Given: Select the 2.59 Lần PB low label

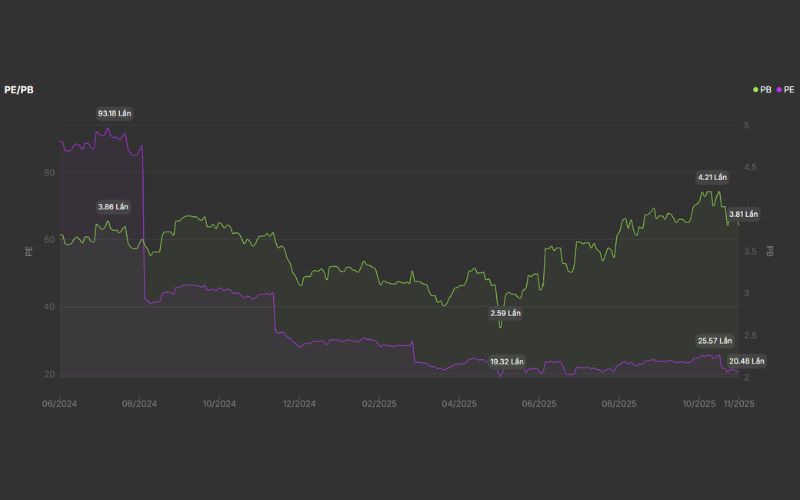Looking at the screenshot, I should click(x=506, y=313).
